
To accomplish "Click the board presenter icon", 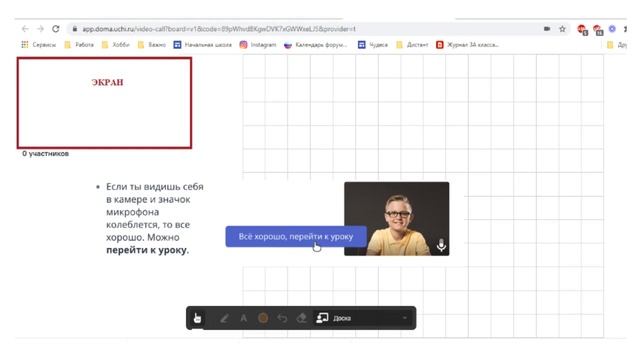I will tap(322, 318).
